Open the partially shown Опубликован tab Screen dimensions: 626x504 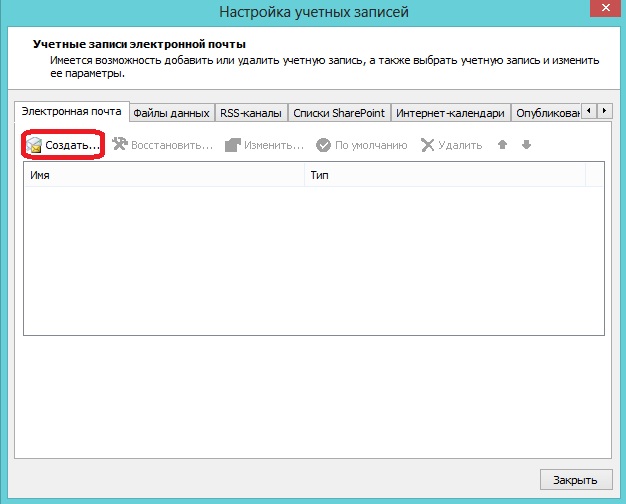coord(547,113)
